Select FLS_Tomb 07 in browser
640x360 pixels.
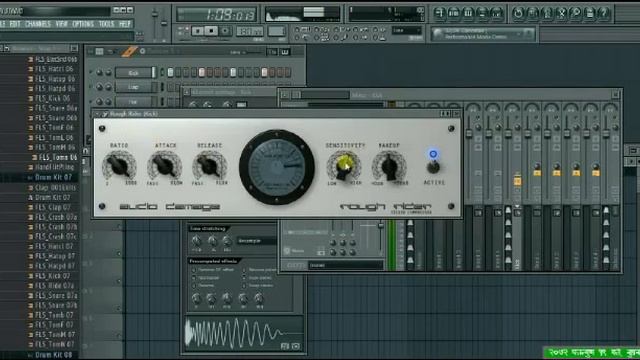click(54, 315)
